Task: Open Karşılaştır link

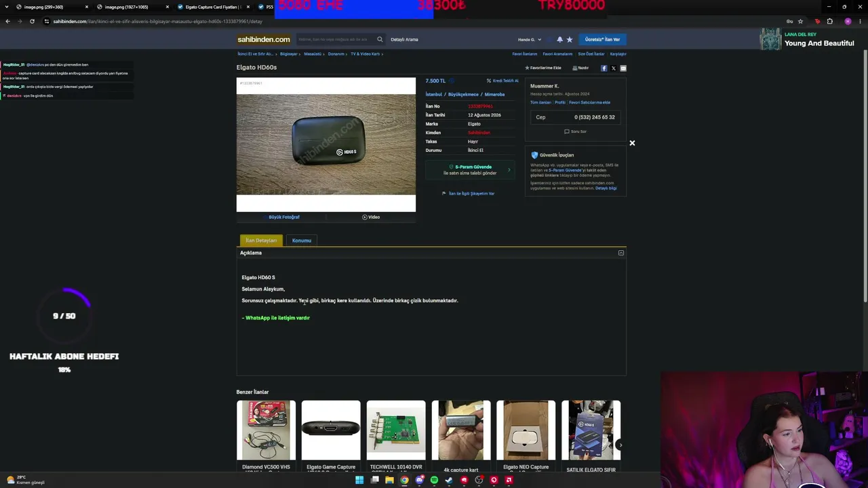Action: point(618,54)
